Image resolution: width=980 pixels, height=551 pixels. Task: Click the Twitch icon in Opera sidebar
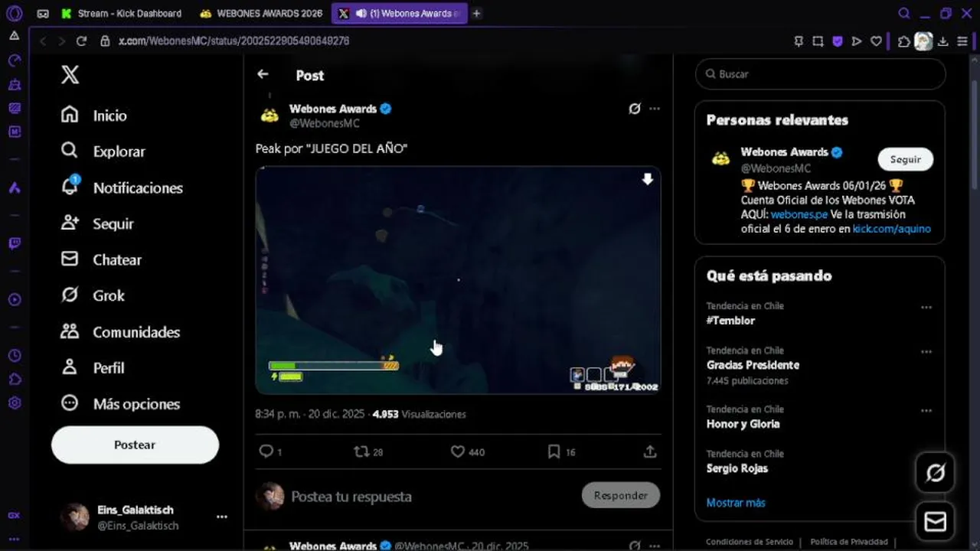coord(14,243)
